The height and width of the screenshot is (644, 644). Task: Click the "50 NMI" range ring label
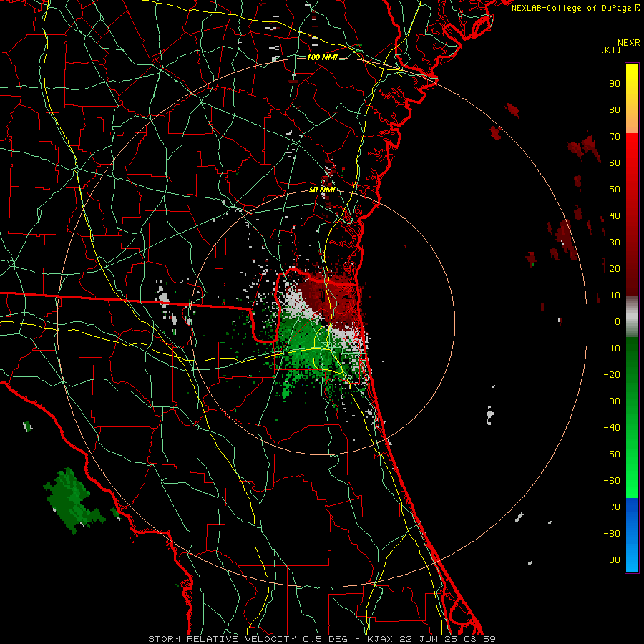pyautogui.click(x=322, y=190)
